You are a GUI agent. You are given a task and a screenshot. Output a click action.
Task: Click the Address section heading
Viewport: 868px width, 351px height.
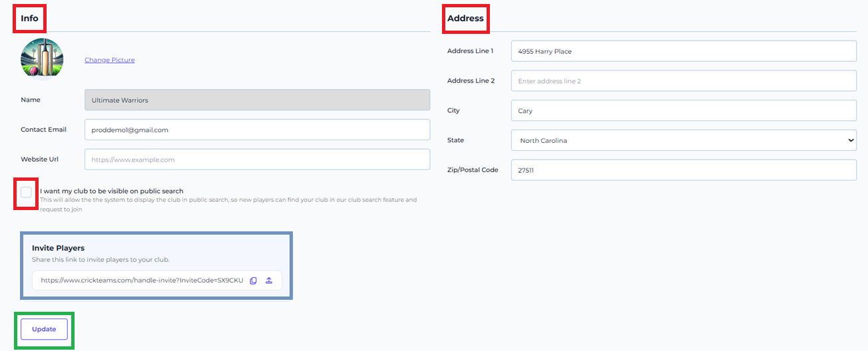point(465,18)
